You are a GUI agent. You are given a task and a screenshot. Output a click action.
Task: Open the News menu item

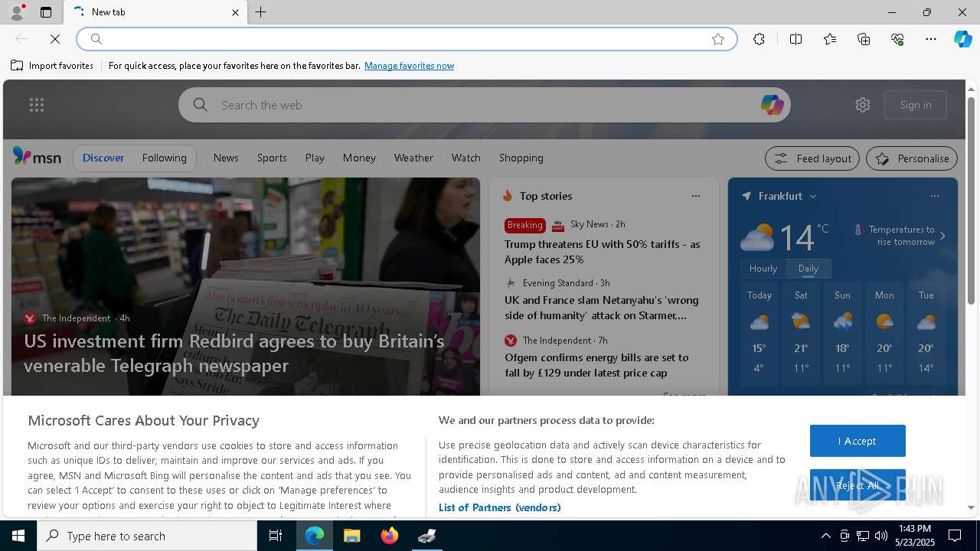(x=226, y=158)
